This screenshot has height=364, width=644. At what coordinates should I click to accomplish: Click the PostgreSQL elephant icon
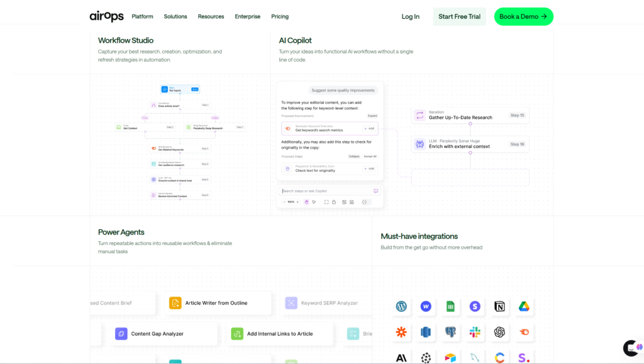(450, 332)
